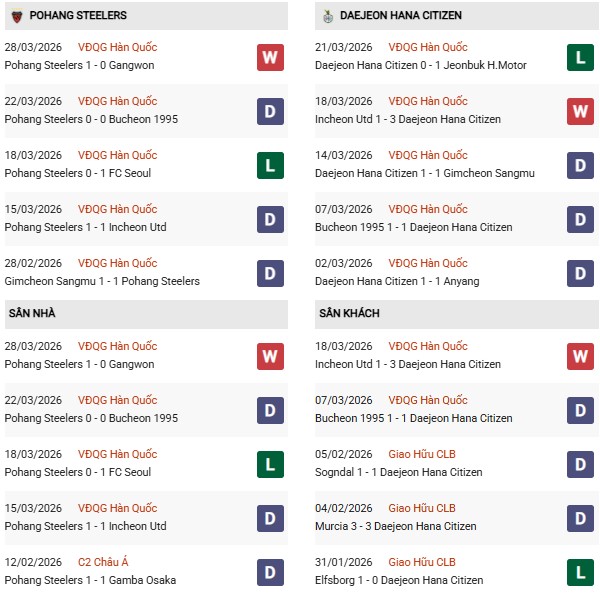Click the POHANG STEELERS header title
This screenshot has height=593, width=600.
80,16
